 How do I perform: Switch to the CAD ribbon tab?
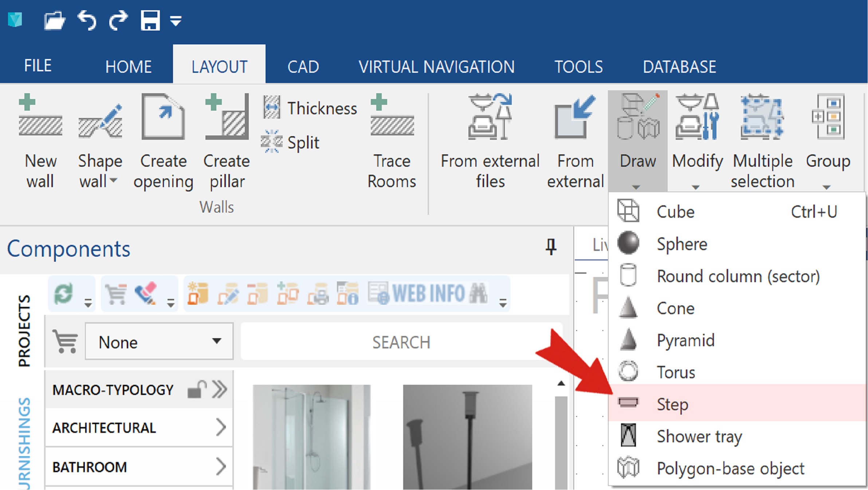click(303, 67)
